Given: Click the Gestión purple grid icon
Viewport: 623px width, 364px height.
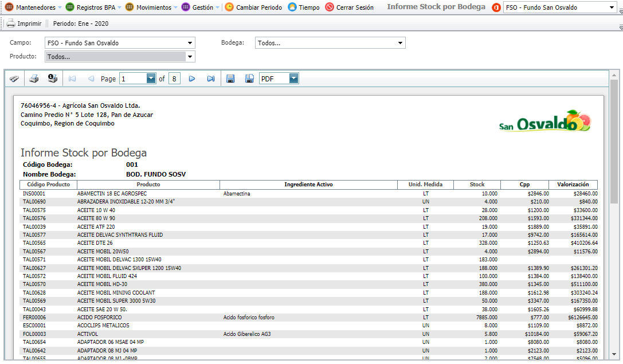Looking at the screenshot, I should click(186, 7).
